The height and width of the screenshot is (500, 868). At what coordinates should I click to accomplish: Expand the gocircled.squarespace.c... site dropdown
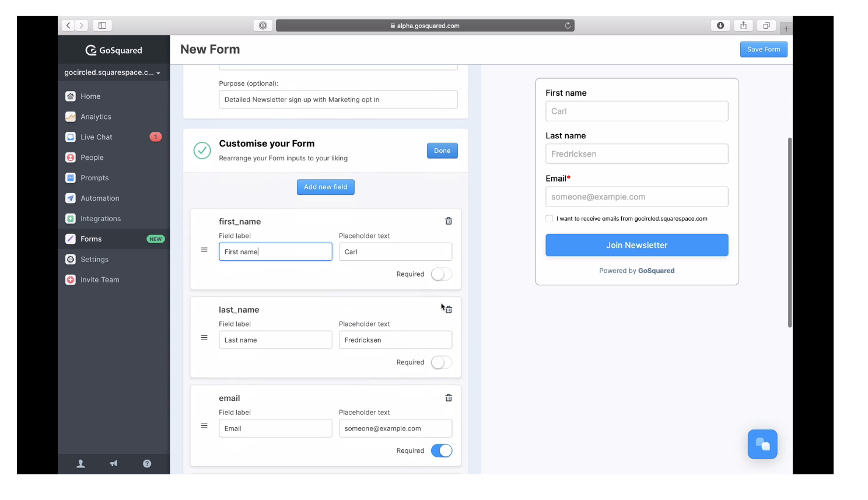[x=113, y=72]
